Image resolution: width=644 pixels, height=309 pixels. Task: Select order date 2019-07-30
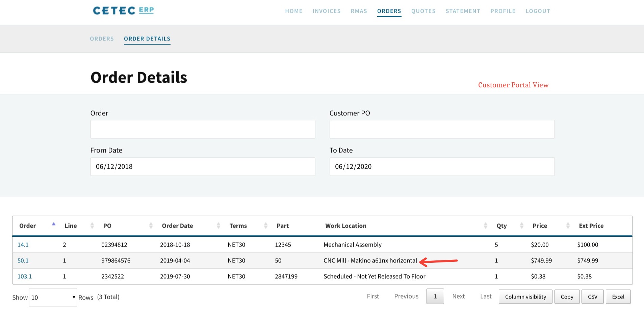pos(175,276)
